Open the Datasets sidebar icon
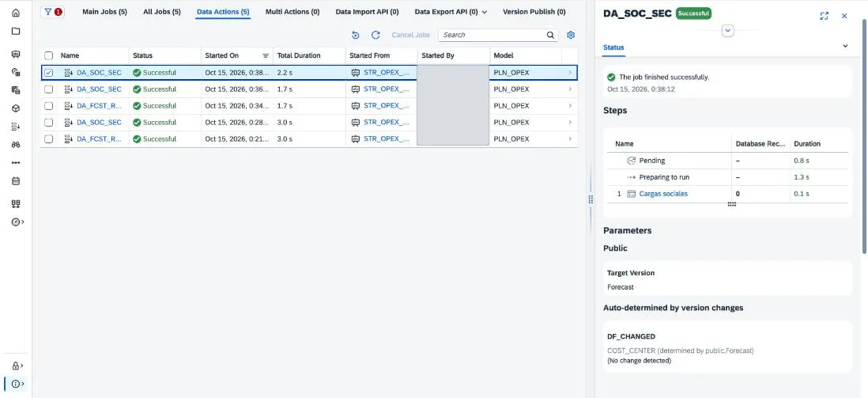 click(x=16, y=89)
